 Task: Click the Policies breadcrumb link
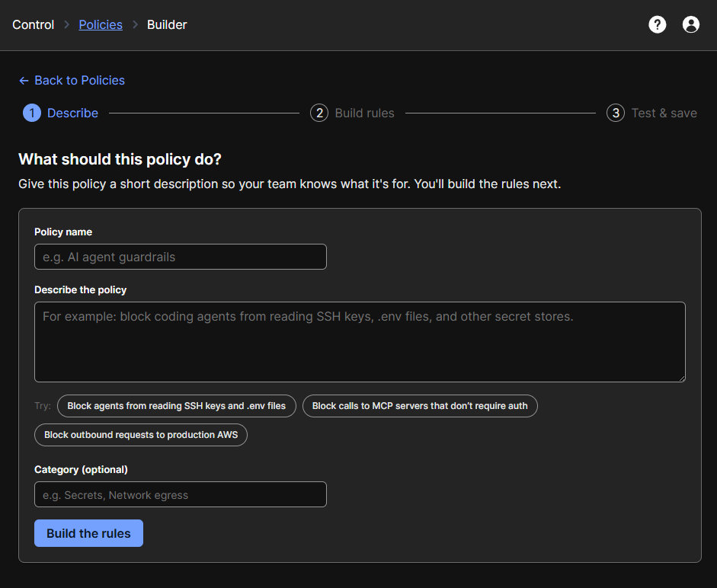tap(101, 24)
